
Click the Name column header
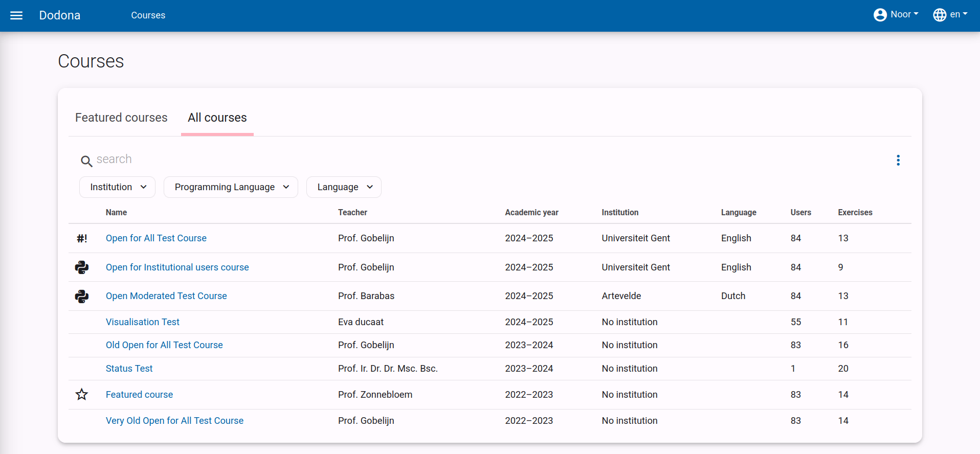point(116,212)
